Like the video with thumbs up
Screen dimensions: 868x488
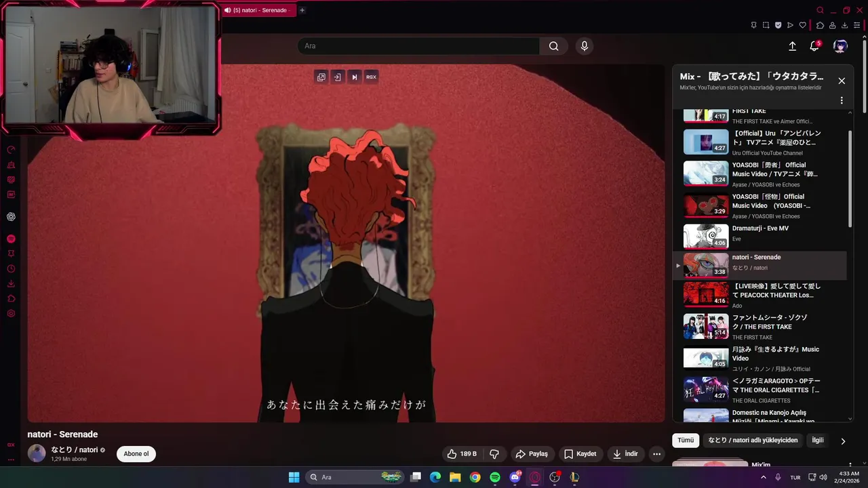[x=461, y=454]
